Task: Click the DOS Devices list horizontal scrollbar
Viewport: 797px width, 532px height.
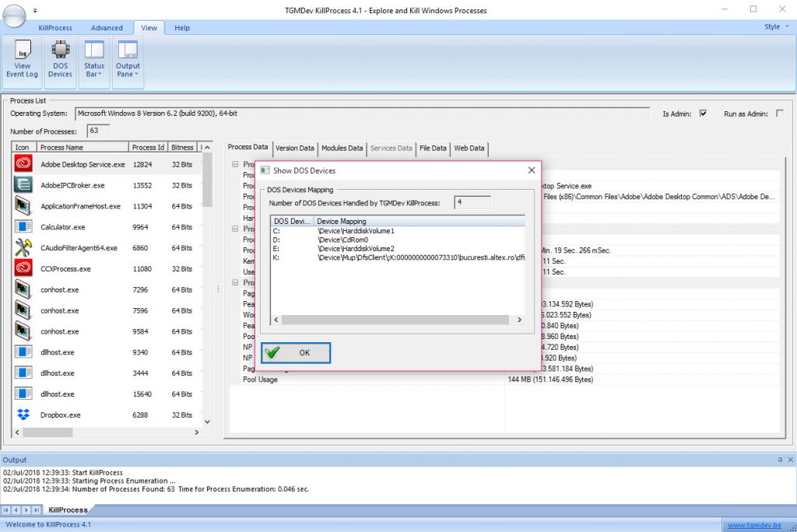Action: pos(395,320)
